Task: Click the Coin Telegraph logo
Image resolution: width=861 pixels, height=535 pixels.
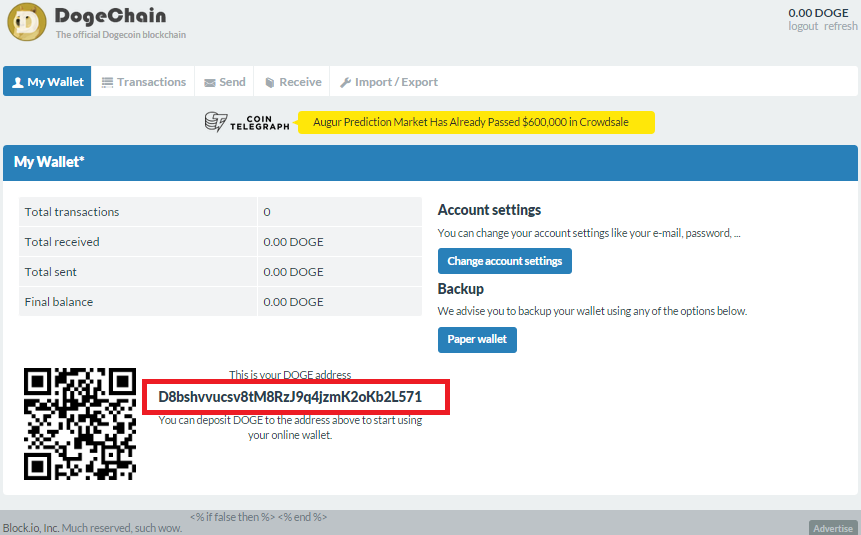Action: [247, 122]
